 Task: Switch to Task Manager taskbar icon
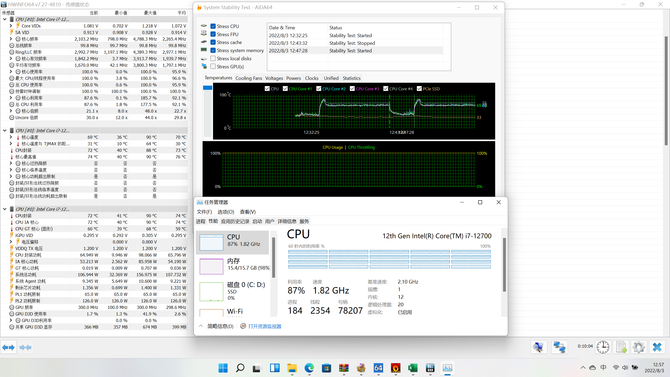coord(447,368)
